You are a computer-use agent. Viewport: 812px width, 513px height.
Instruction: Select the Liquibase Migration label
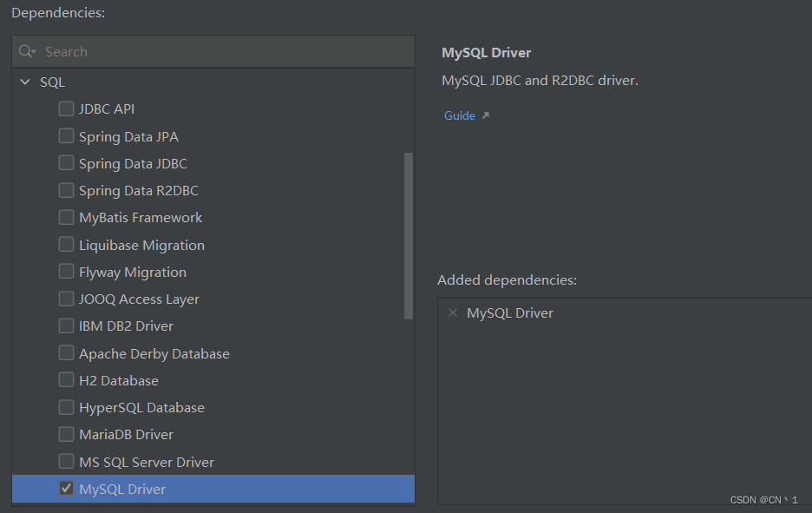(142, 245)
